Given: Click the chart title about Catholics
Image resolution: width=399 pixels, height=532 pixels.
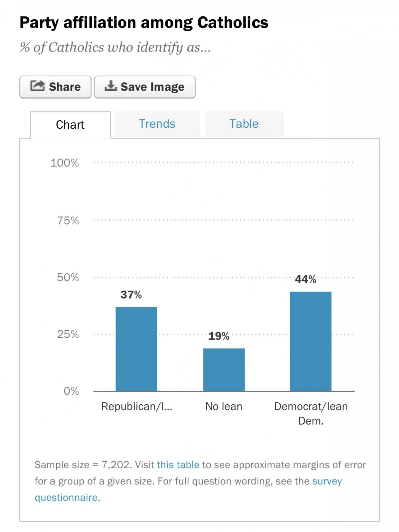Looking at the screenshot, I should pyautogui.click(x=144, y=23).
